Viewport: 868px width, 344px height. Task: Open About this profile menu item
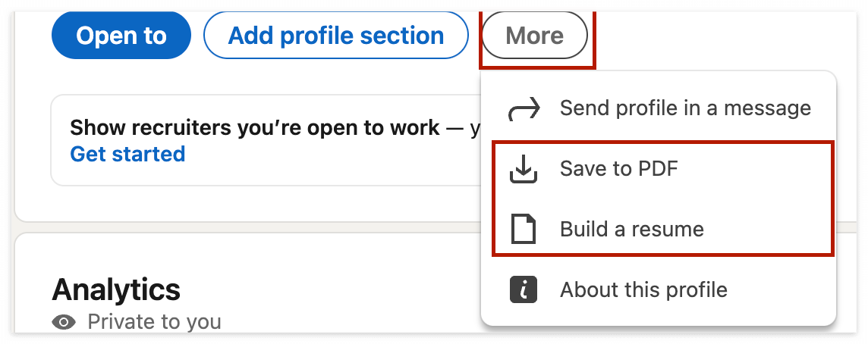click(643, 289)
